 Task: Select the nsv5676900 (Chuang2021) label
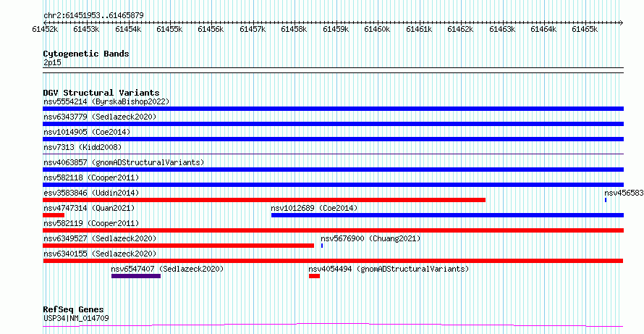point(371,238)
